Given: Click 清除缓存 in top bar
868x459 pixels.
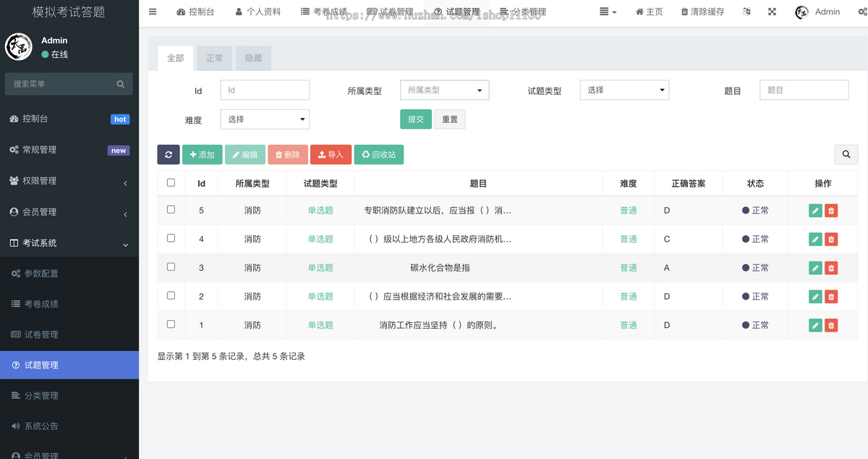Looking at the screenshot, I should 702,12.
